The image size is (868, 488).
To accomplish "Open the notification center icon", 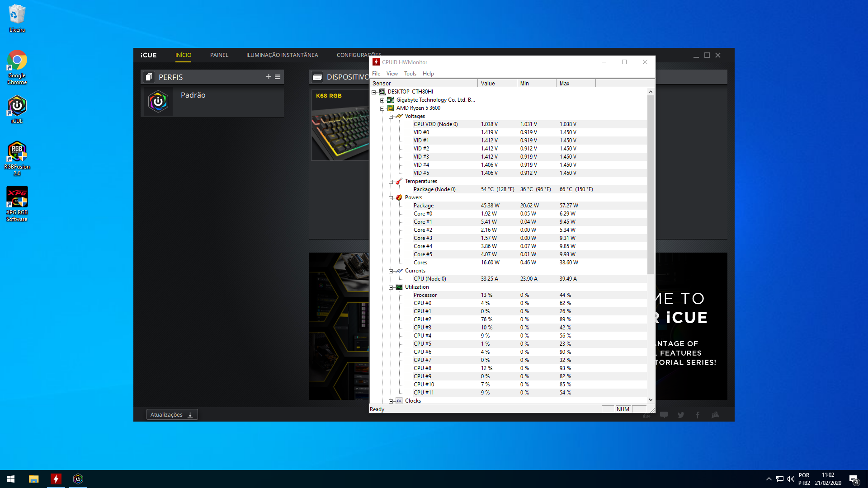I will tap(854, 479).
